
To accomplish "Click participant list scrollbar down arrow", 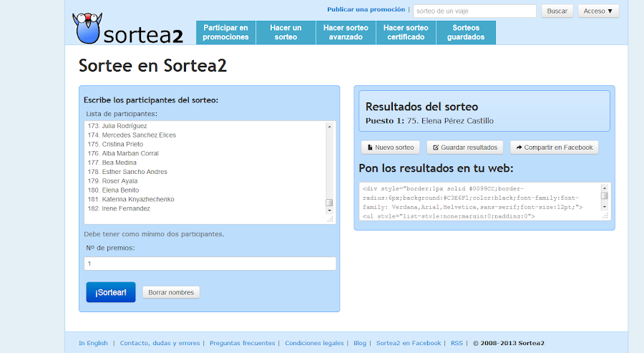I will point(329,210).
